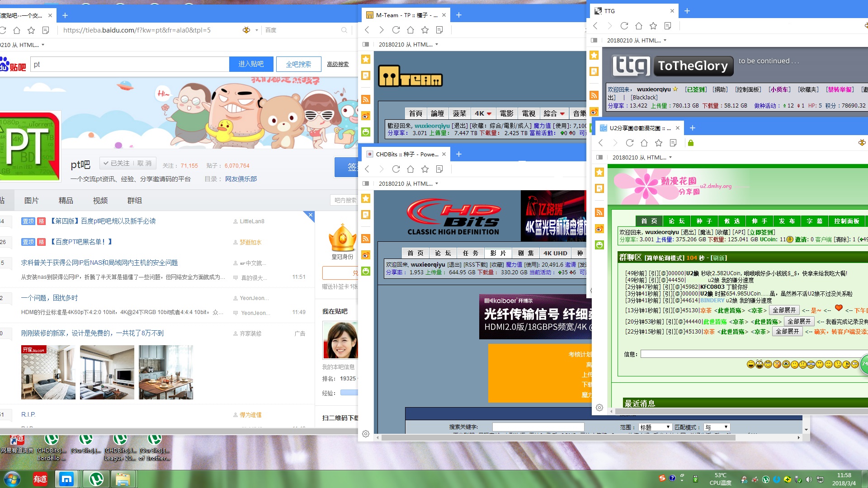The image size is (868, 488).
Task: Refresh the TTG page
Action: click(x=624, y=26)
